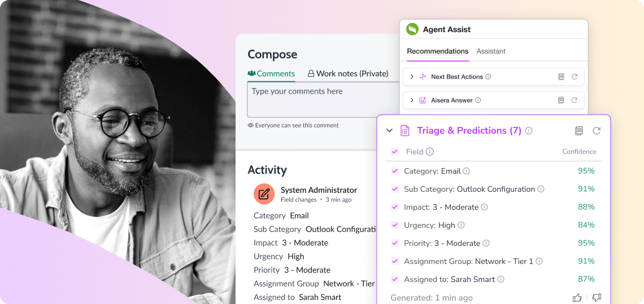The width and height of the screenshot is (644, 304).
Task: Uncheck Assigned to: Sarah Smart checkbox
Action: [x=395, y=279]
